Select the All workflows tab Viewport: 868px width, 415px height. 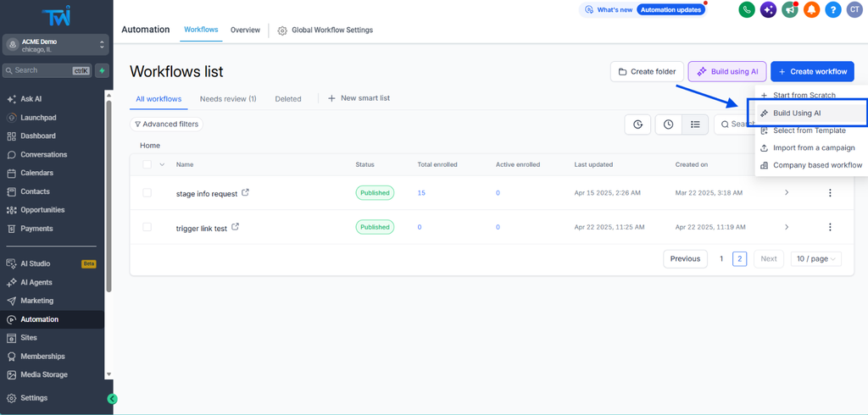159,99
